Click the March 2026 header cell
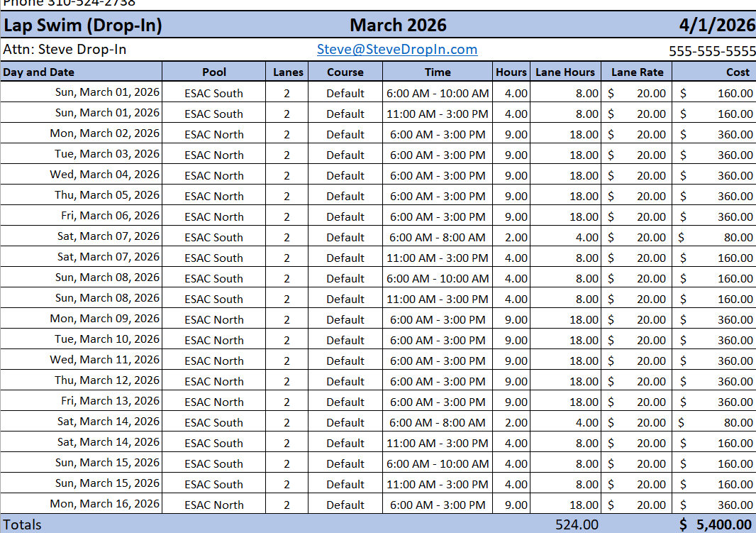The height and width of the screenshot is (533, 756). tap(397, 26)
